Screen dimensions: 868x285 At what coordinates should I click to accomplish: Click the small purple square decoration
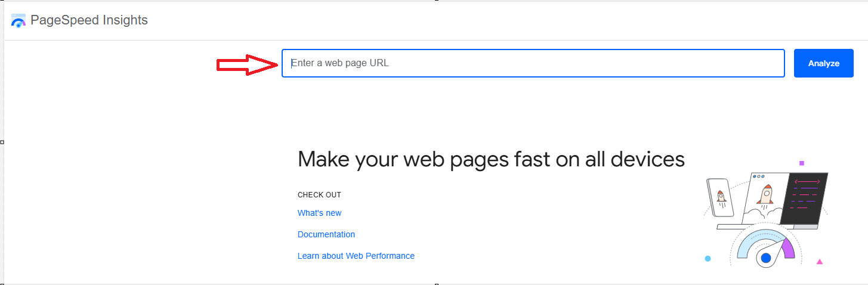click(x=802, y=163)
